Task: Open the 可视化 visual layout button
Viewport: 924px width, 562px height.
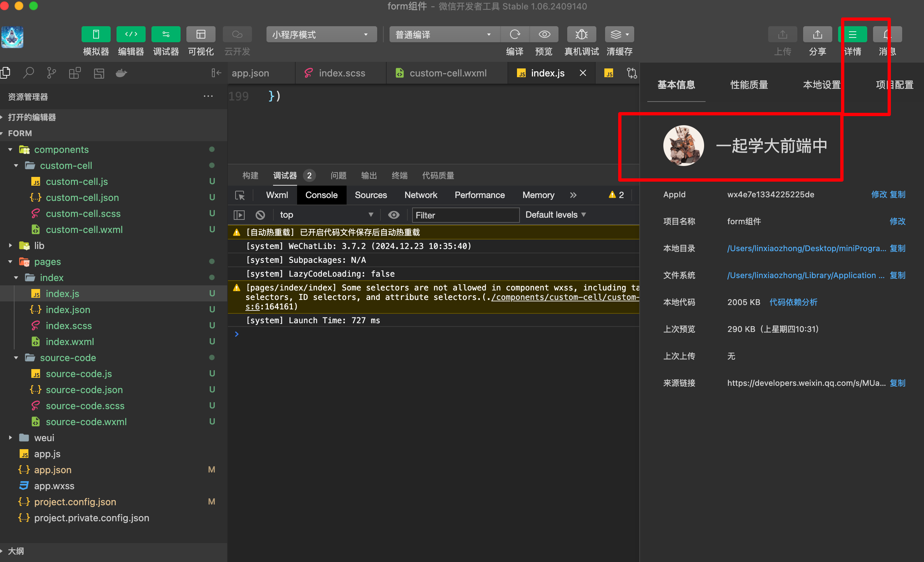Action: [x=201, y=35]
